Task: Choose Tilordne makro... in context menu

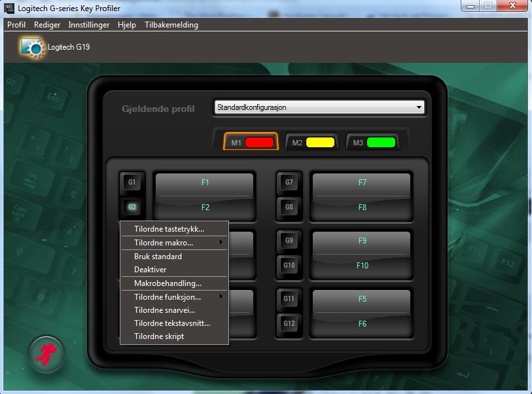Action: coord(175,243)
